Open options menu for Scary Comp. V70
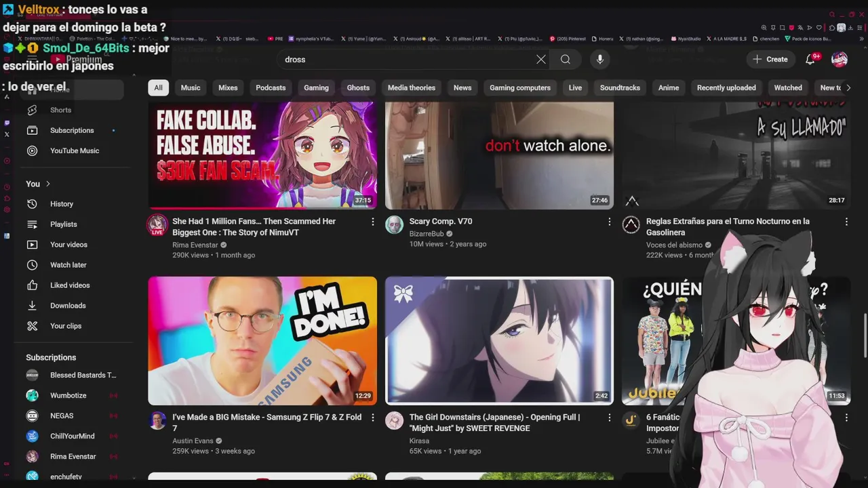This screenshot has height=488, width=868. coord(609,222)
